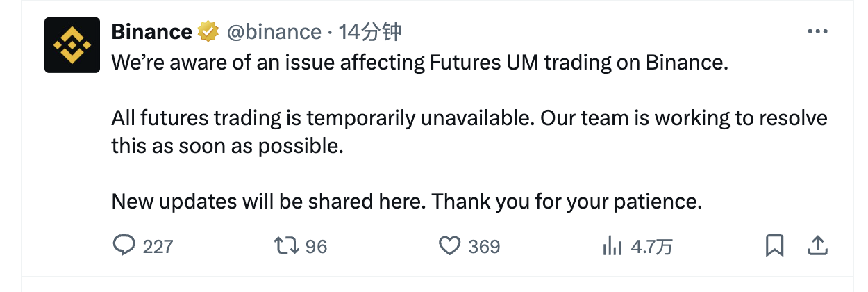The height and width of the screenshot is (292, 868).
Task: Like the tweet with the heart icon
Action: point(450,245)
